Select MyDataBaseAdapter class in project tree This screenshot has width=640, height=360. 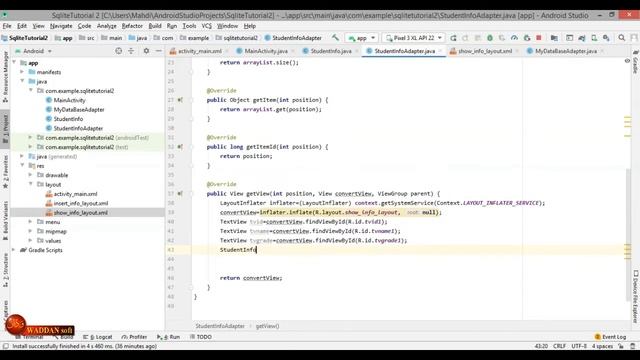tap(79, 109)
